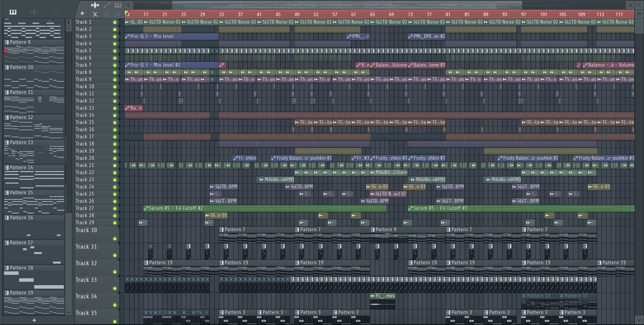
Task: Focus automation clips in the playlist
Action: [107, 5]
